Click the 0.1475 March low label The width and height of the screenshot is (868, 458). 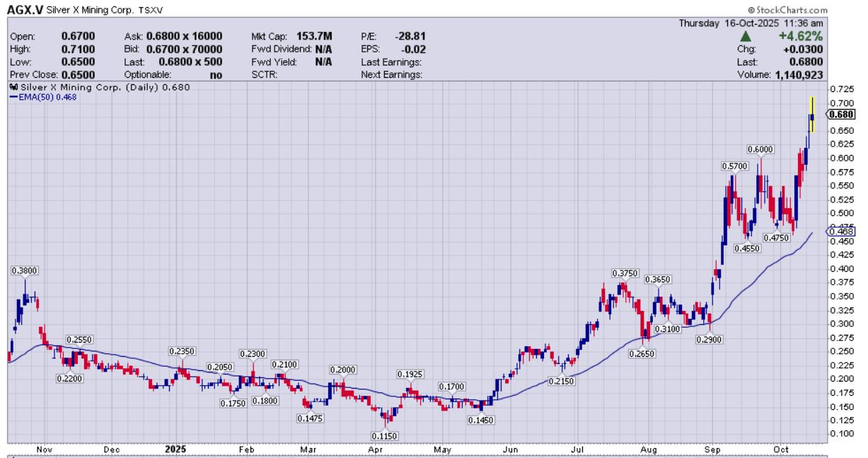pyautogui.click(x=309, y=418)
